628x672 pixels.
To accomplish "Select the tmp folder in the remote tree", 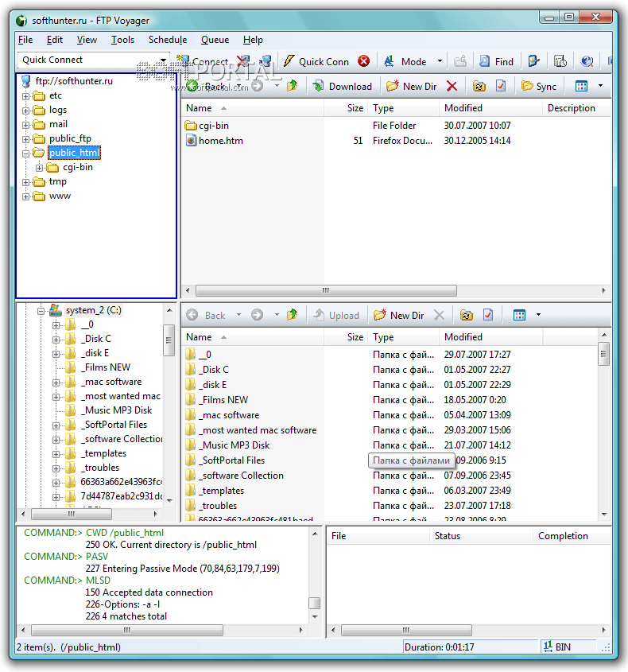I will click(57, 181).
